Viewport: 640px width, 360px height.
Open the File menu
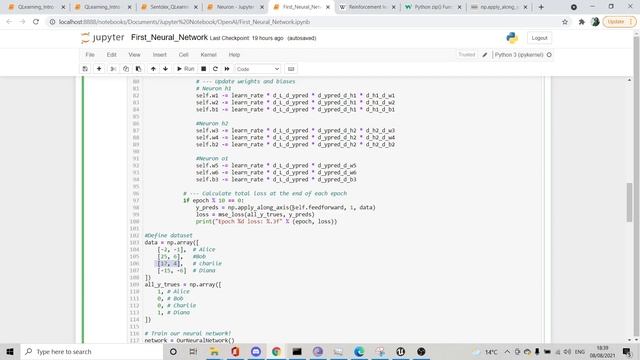tap(90, 55)
